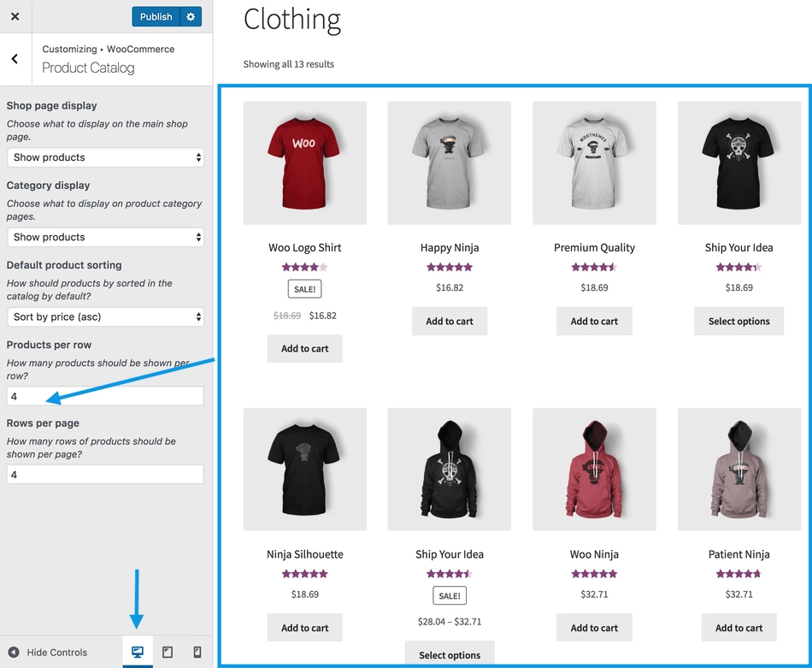Add Happy Ninja to cart
Screen dimensions: 812x668
click(450, 322)
